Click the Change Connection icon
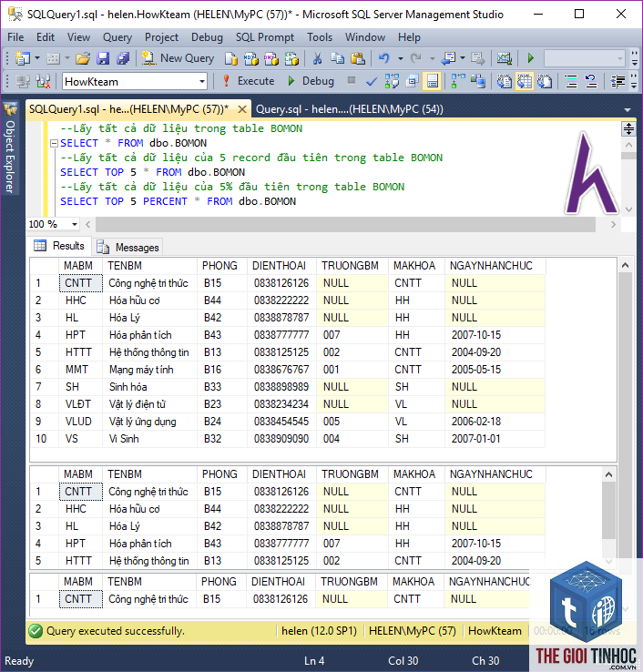The image size is (643, 672). click(44, 81)
